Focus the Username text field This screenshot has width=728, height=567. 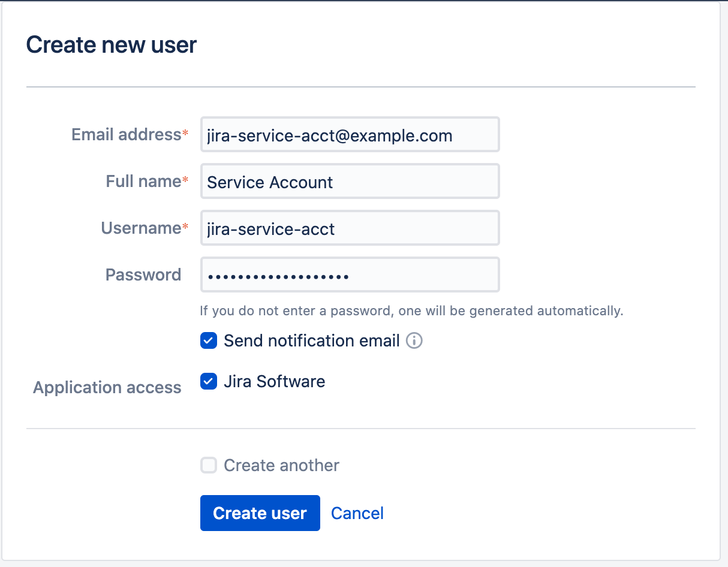pyautogui.click(x=350, y=228)
